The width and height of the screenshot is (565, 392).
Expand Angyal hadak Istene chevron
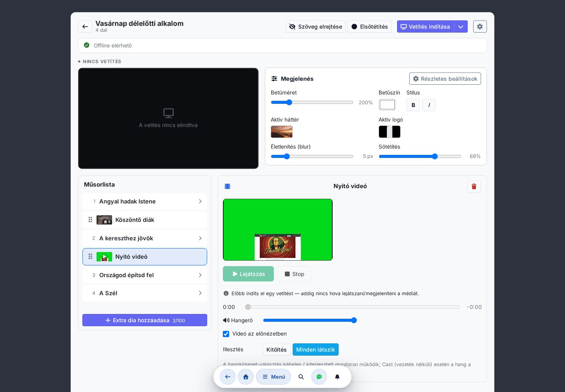200,201
